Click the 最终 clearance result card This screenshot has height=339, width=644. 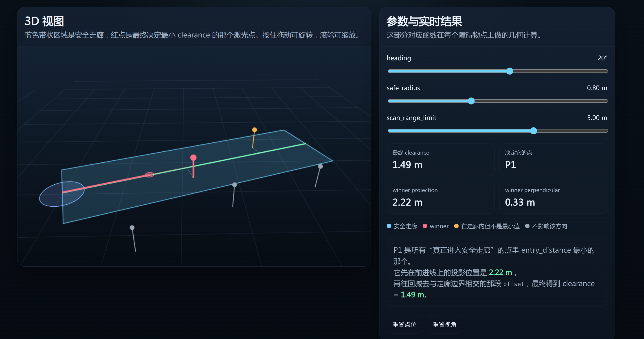(440, 160)
